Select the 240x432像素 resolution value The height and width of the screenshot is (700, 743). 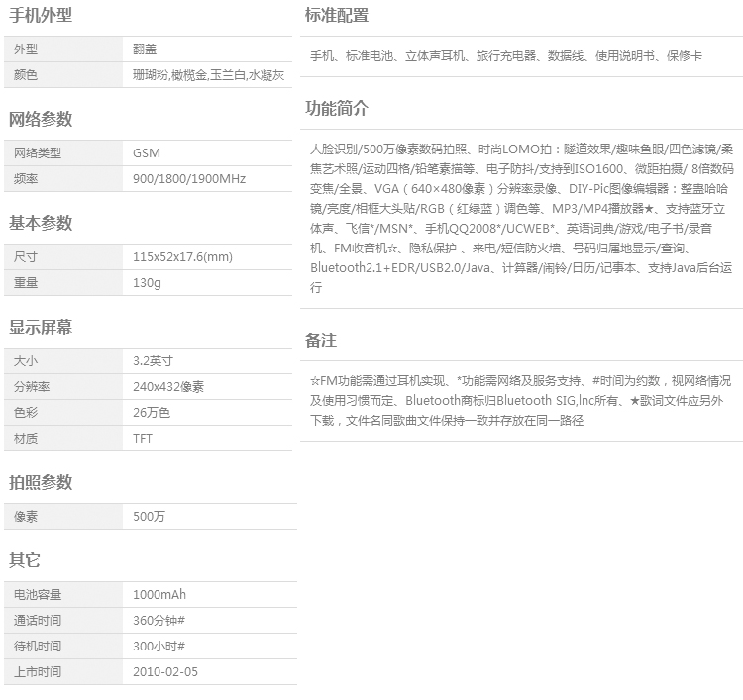pyautogui.click(x=168, y=387)
